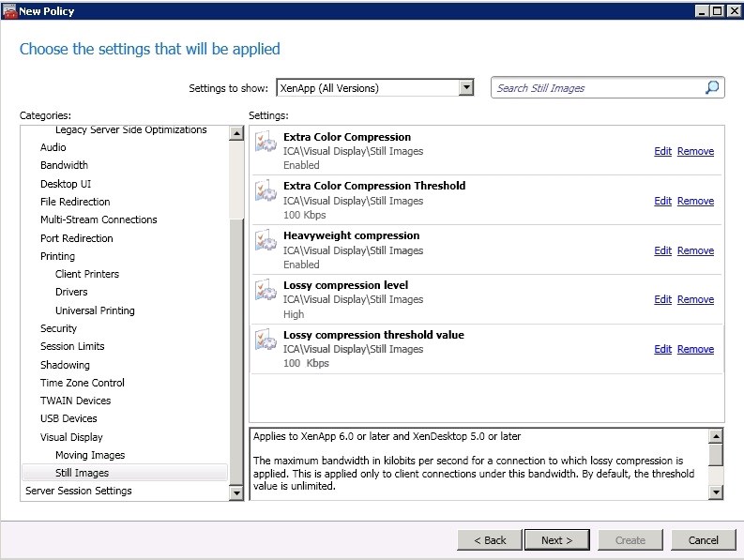Select the USB Devices category
Viewport: 744px width, 560px height.
(x=68, y=418)
